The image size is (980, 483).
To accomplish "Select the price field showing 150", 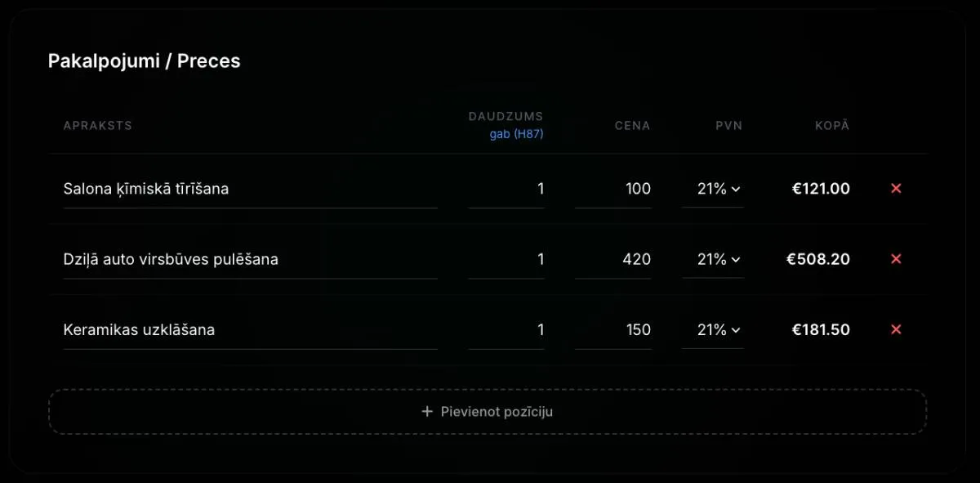I will coord(613,329).
